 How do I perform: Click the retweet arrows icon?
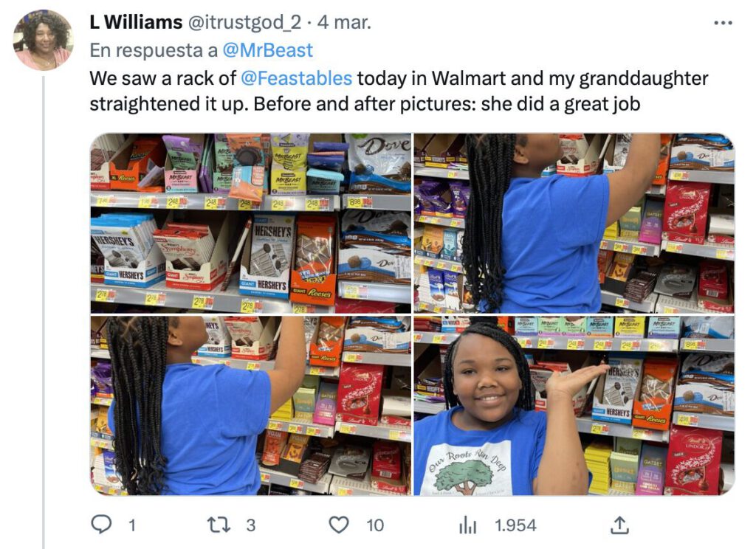[219, 525]
